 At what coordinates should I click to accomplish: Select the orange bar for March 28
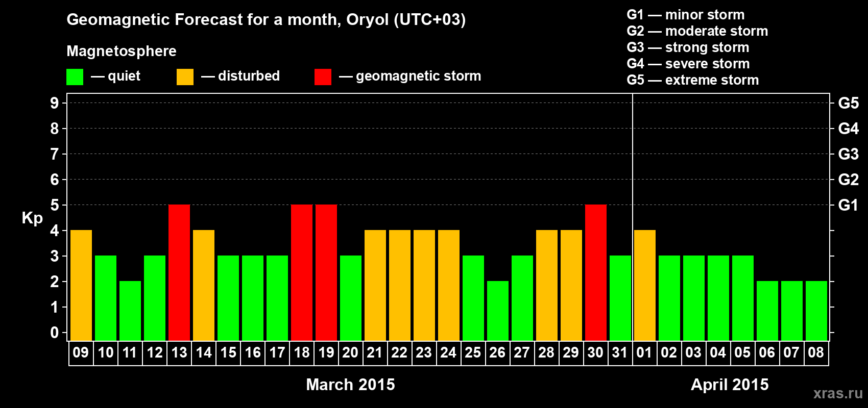point(547,285)
